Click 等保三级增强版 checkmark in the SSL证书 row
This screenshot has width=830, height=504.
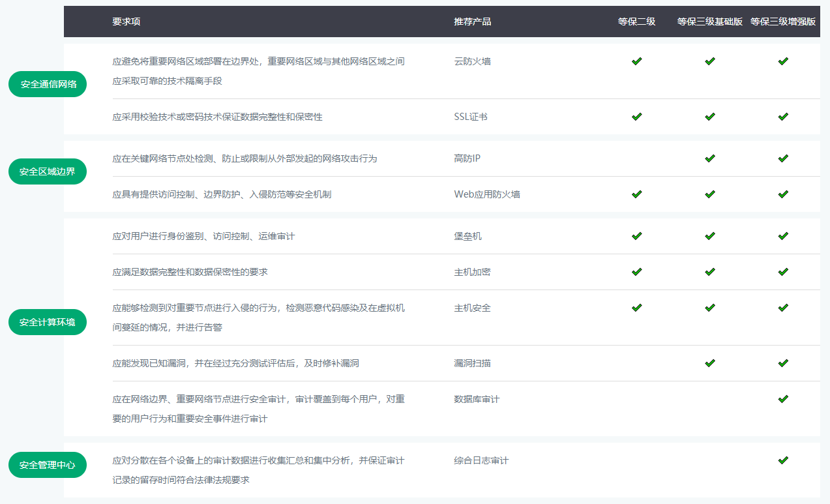point(783,117)
